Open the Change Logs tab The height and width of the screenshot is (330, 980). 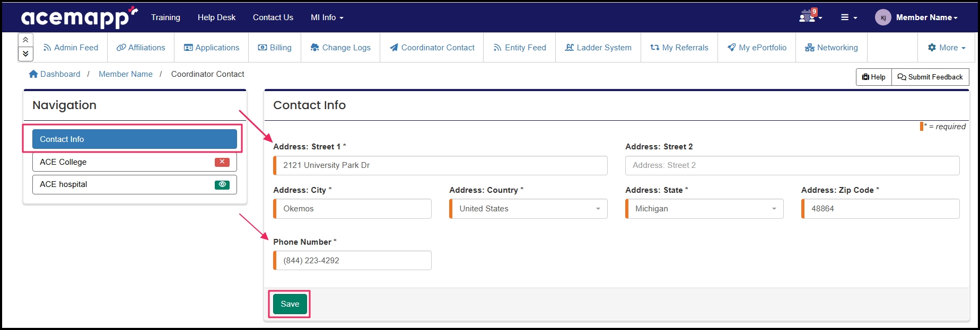pyautogui.click(x=340, y=48)
